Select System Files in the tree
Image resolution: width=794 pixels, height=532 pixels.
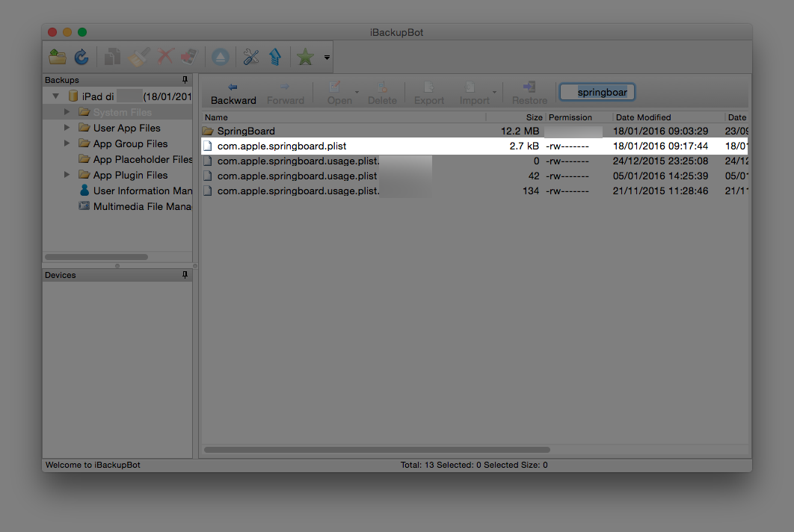pyautogui.click(x=122, y=112)
